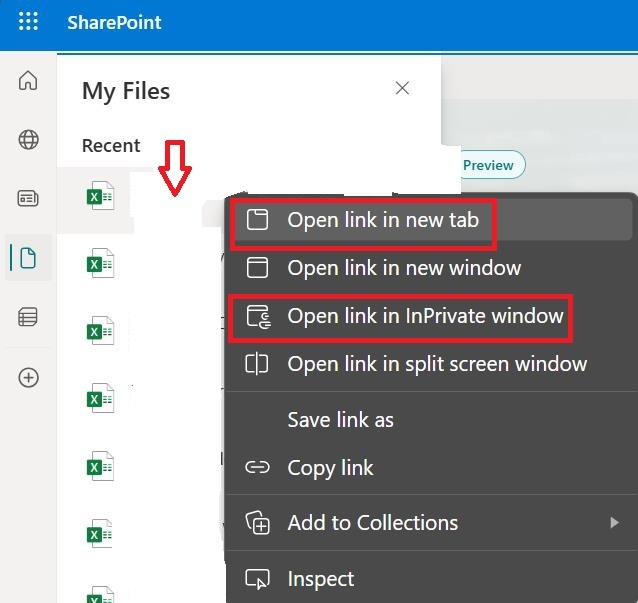638x603 pixels.
Task: Click the Create plus icon in sidebar
Action: pos(28,377)
